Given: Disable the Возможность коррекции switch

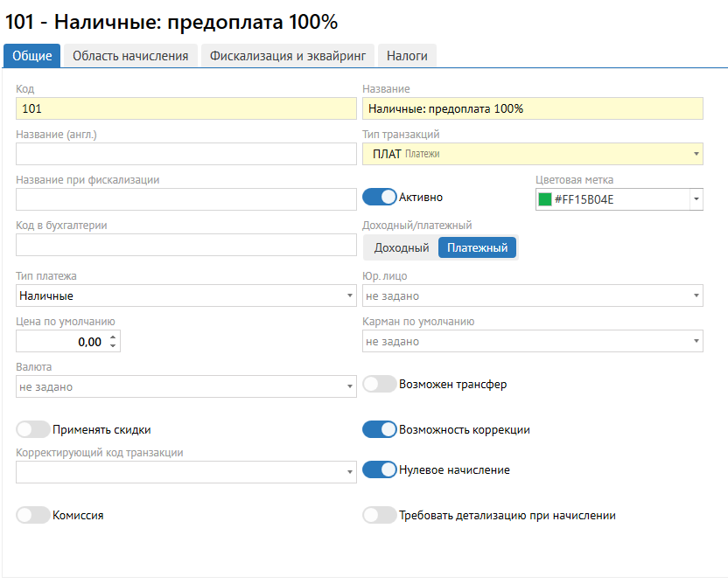Looking at the screenshot, I should (x=380, y=429).
